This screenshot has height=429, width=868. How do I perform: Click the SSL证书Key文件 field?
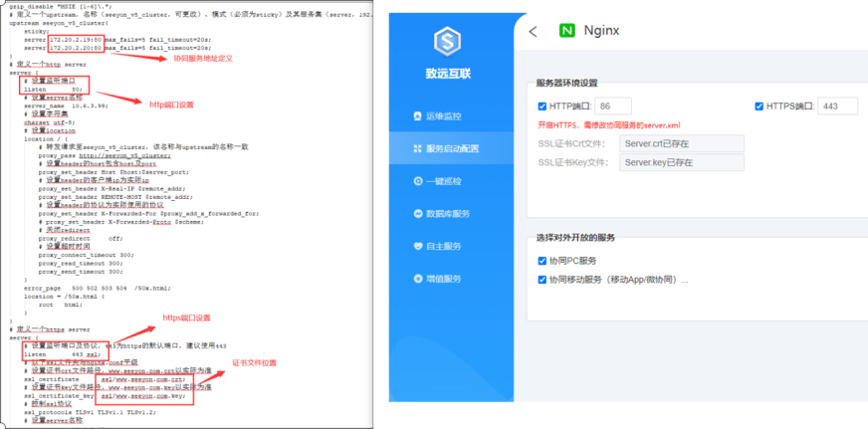(682, 163)
